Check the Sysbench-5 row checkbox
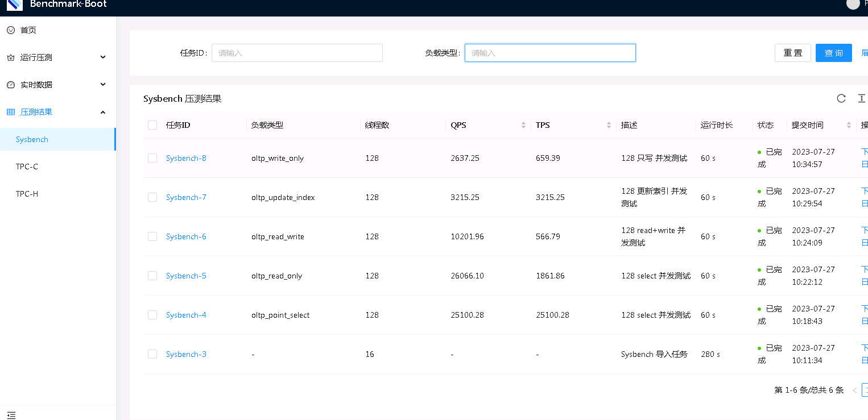868x420 pixels. tap(152, 276)
